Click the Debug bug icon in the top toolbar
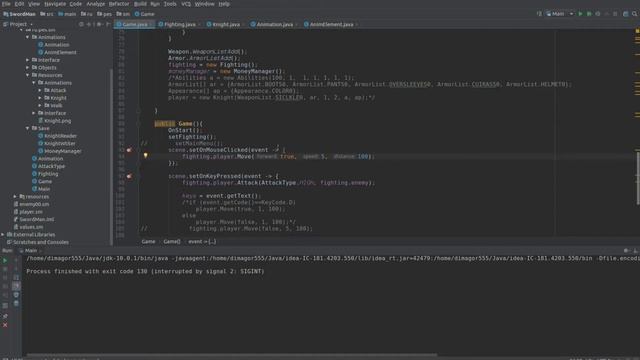 click(x=589, y=14)
